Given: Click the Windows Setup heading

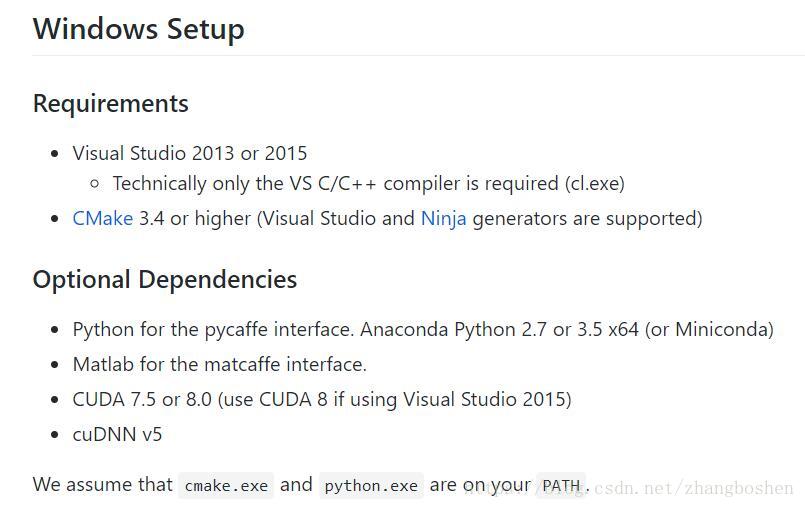Looking at the screenshot, I should tap(139, 29).
